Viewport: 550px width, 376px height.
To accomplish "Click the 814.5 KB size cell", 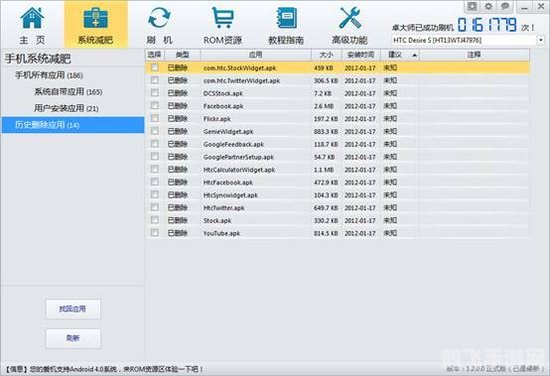I will (x=326, y=233).
